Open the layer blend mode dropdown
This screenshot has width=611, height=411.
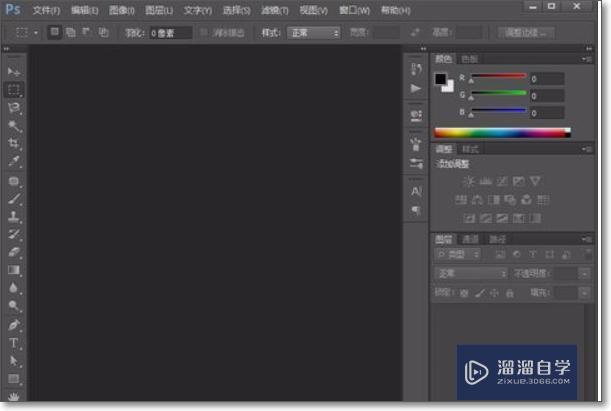pyautogui.click(x=471, y=274)
